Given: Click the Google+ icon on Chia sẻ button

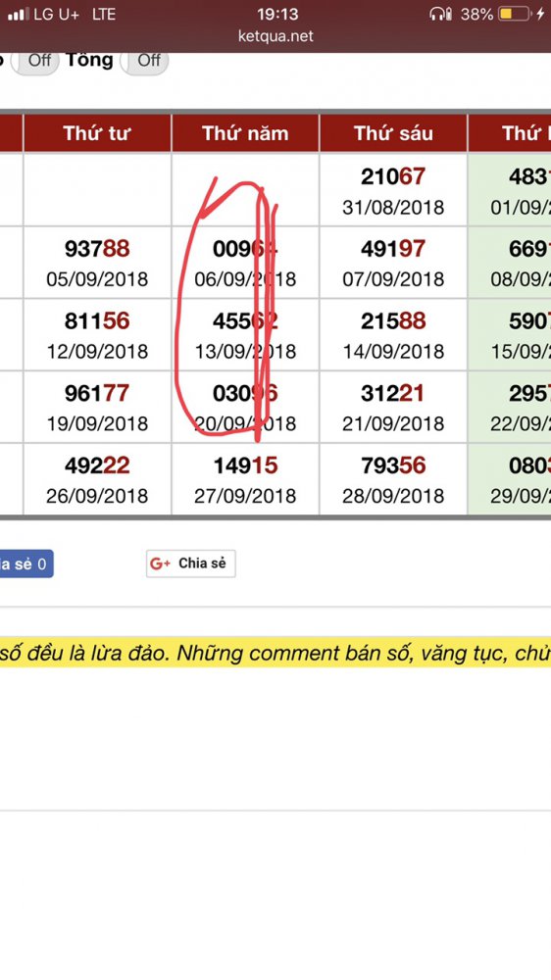Looking at the screenshot, I should (x=160, y=563).
